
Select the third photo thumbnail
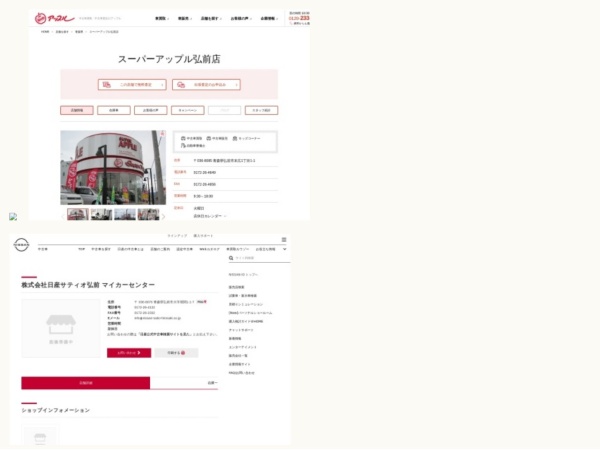[125, 214]
